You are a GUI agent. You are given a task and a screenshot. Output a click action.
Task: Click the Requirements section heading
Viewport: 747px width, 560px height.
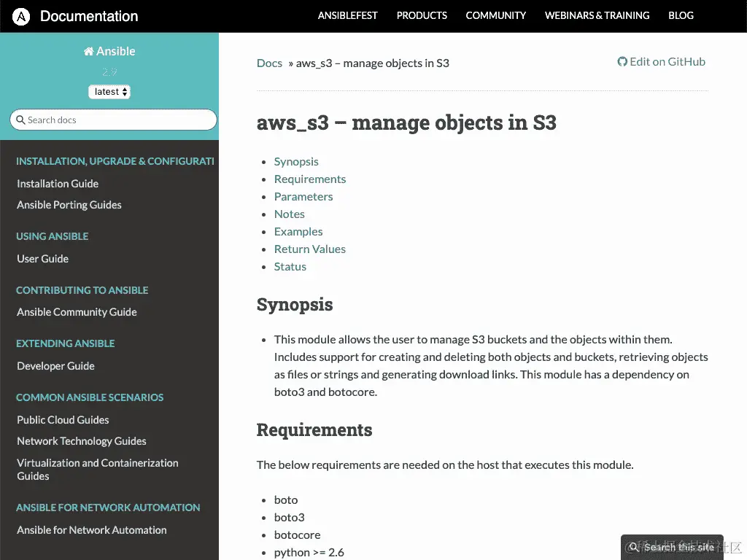(x=314, y=430)
